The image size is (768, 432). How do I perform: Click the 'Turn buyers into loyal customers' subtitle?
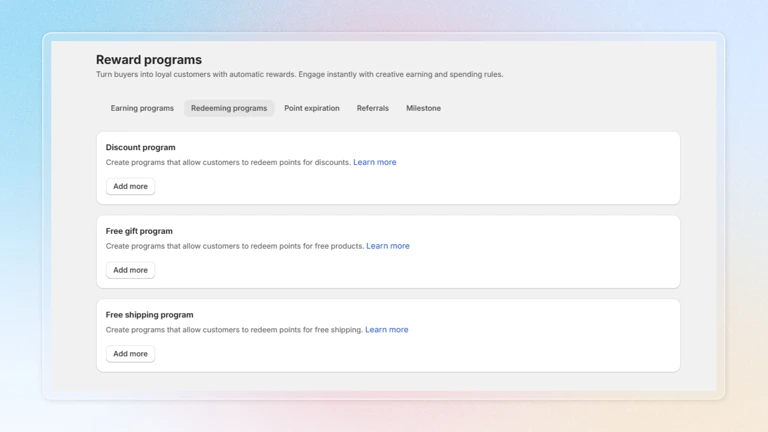tap(299, 75)
